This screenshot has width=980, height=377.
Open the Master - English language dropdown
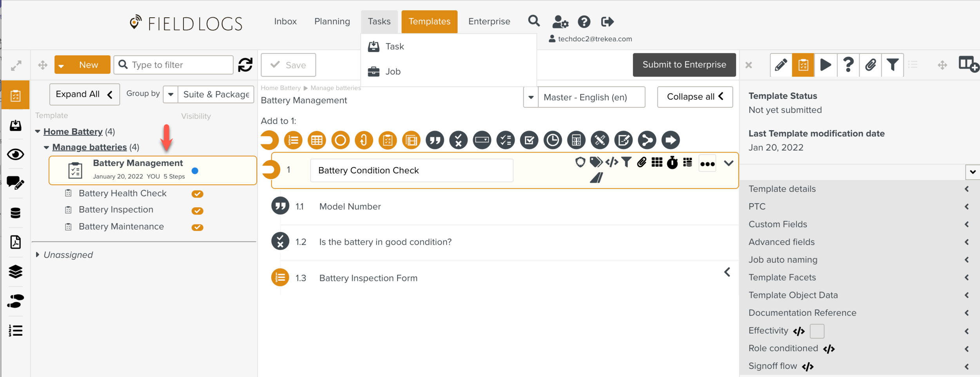click(531, 97)
